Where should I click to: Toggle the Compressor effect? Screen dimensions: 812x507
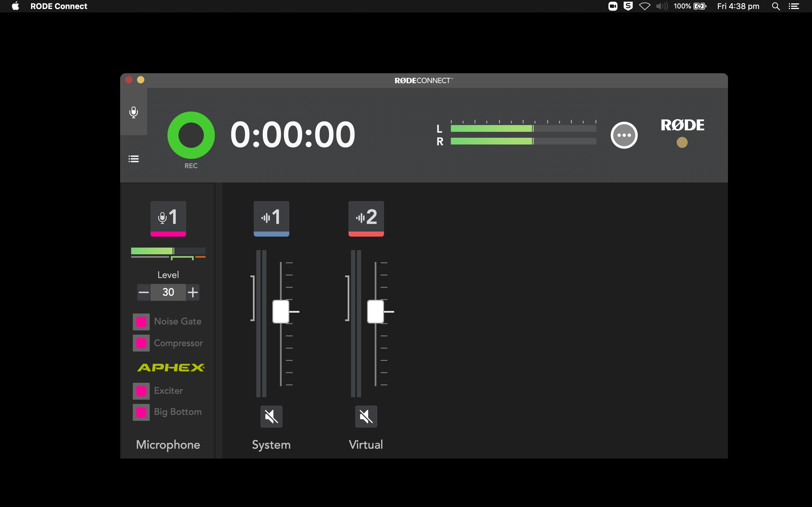pyautogui.click(x=141, y=343)
